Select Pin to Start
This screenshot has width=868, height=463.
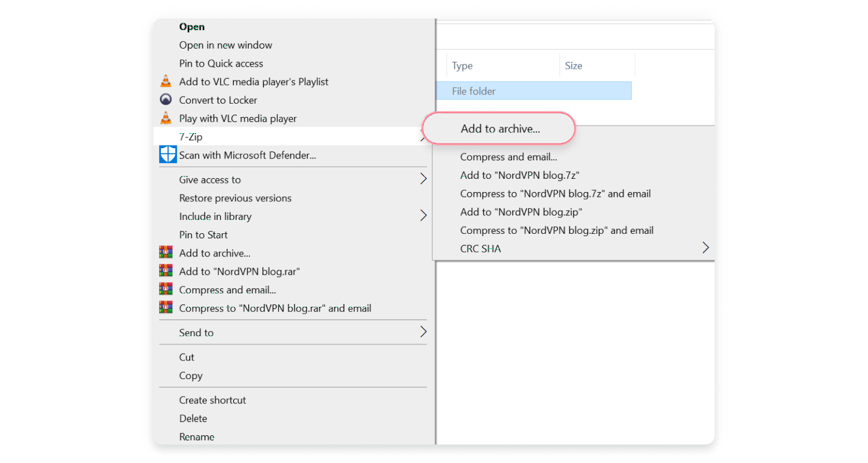pos(203,235)
